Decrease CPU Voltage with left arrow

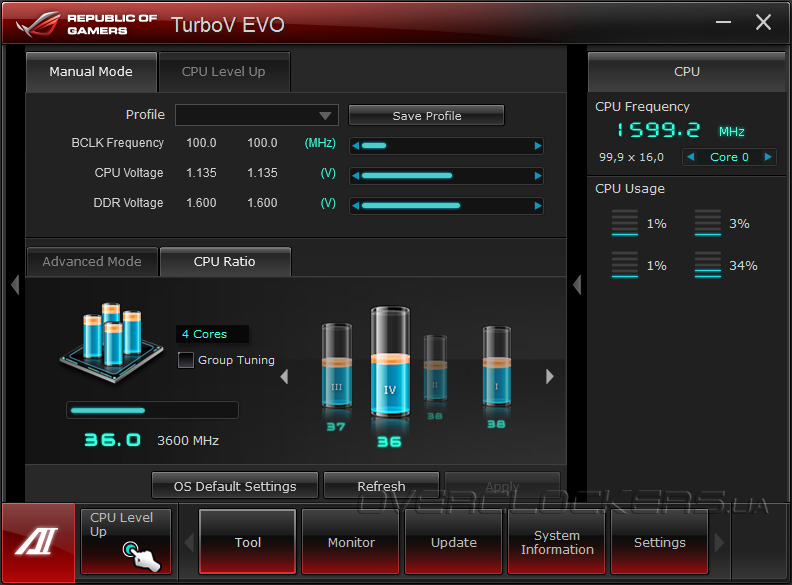click(x=356, y=176)
